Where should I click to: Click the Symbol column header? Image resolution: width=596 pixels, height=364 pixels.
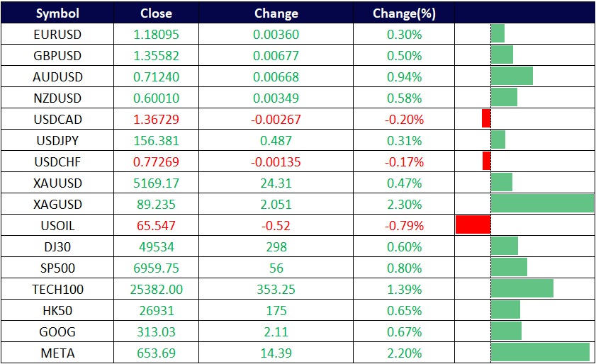point(57,13)
